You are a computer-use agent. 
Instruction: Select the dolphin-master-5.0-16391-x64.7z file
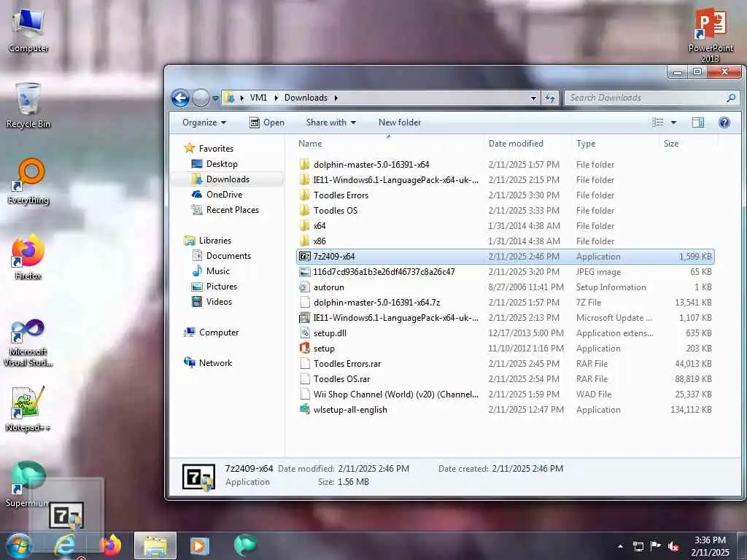point(505,303)
